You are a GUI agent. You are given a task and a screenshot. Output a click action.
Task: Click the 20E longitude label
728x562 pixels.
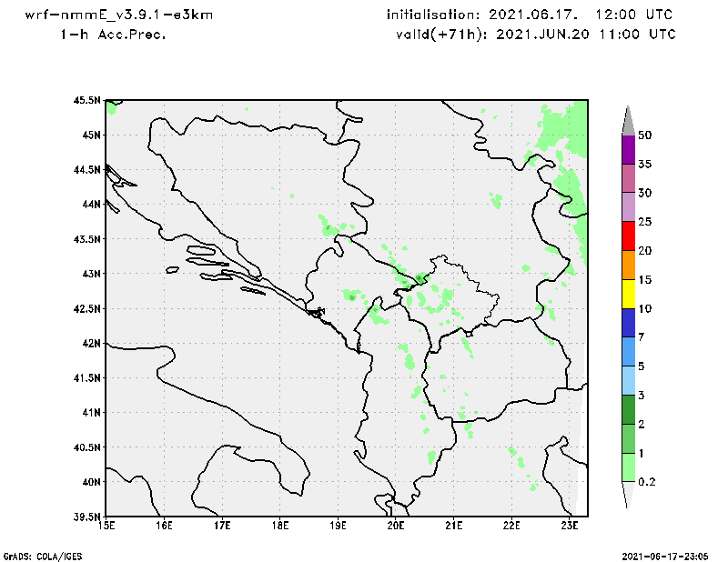tap(396, 526)
